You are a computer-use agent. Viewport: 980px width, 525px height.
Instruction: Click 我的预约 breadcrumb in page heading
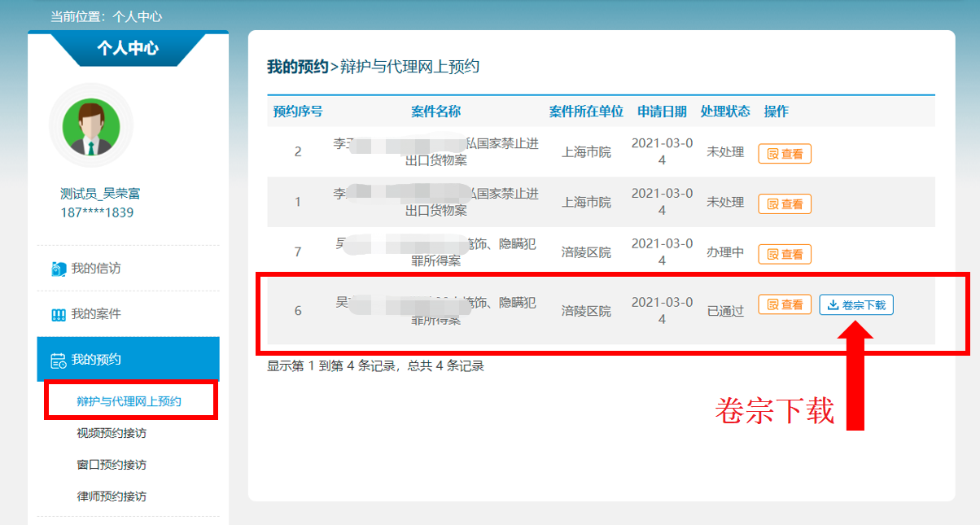pos(297,67)
